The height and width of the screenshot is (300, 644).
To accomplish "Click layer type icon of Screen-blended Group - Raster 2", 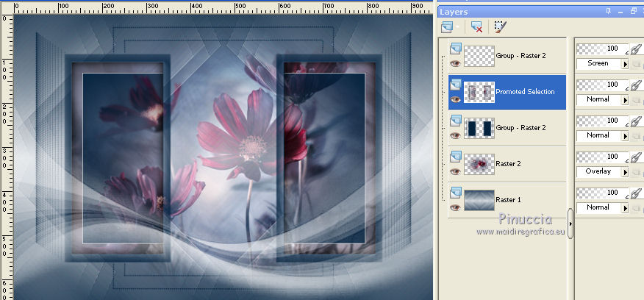I will click(x=456, y=49).
